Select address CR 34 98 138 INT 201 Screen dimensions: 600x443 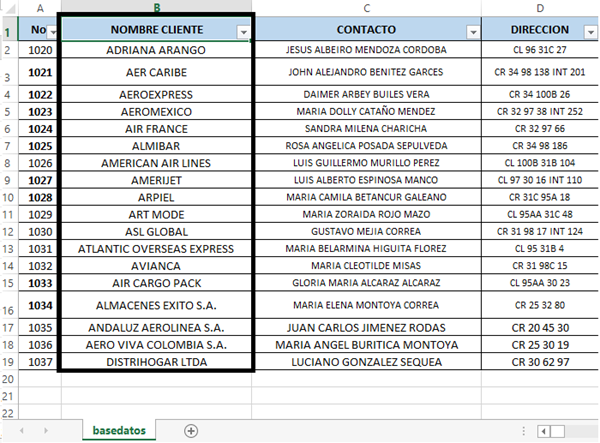540,72
